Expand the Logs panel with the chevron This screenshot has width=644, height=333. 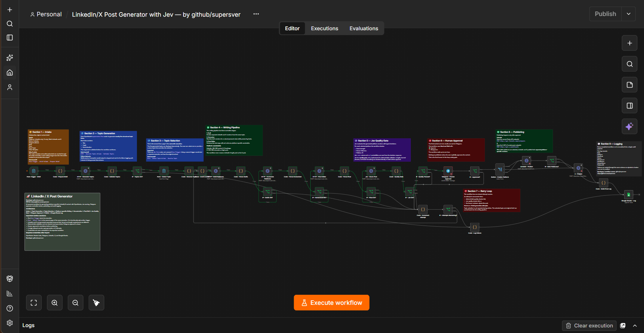(635, 326)
